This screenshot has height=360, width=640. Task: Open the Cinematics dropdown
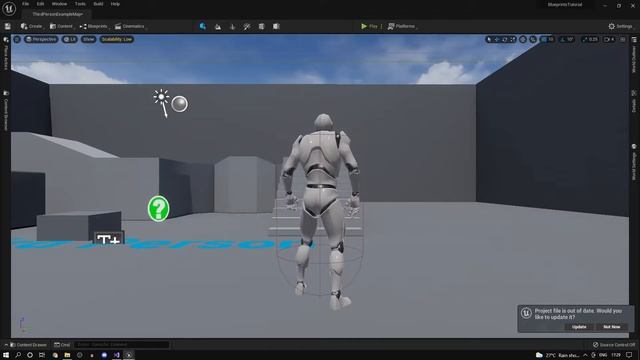tap(130, 27)
